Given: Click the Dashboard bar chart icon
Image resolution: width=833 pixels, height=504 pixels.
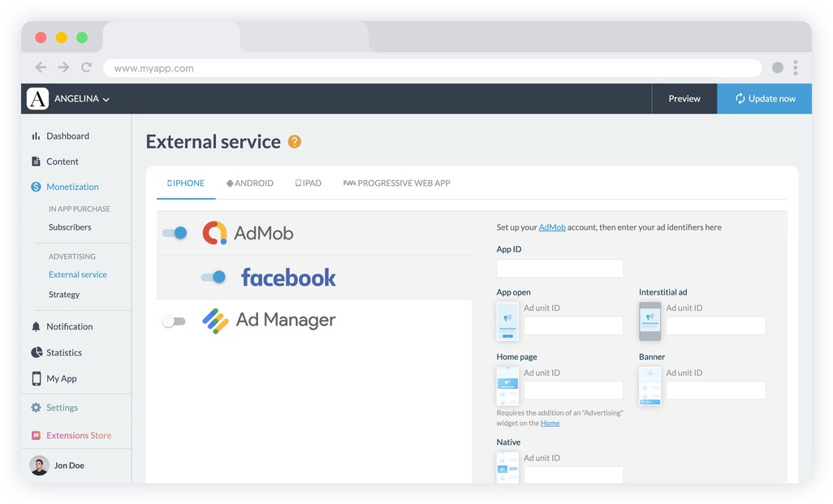Looking at the screenshot, I should tap(36, 136).
